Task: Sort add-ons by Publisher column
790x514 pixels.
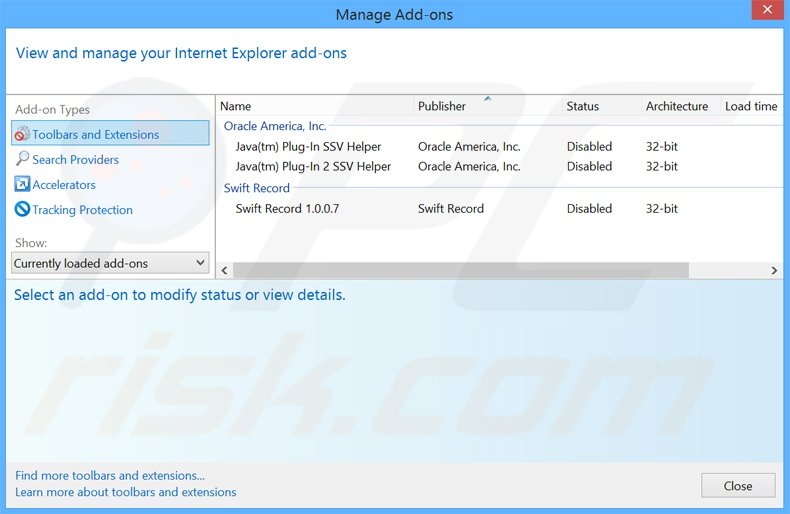Action: [442, 106]
